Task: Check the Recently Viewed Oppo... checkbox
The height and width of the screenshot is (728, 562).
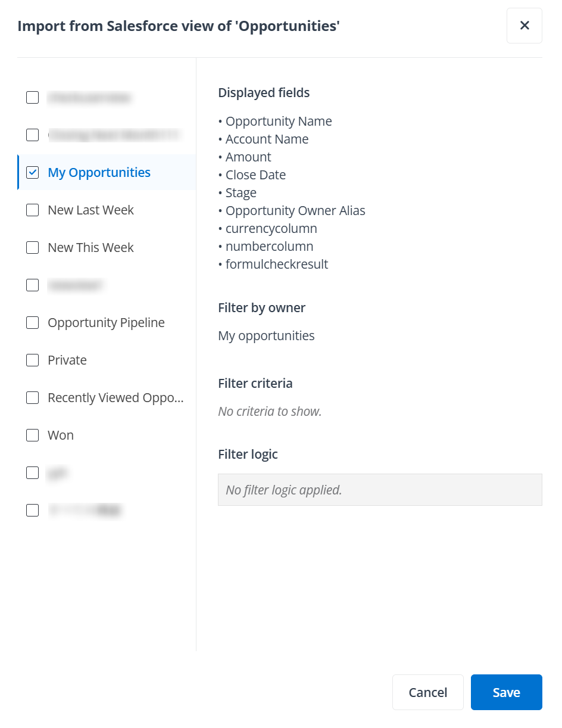Action: [32, 397]
